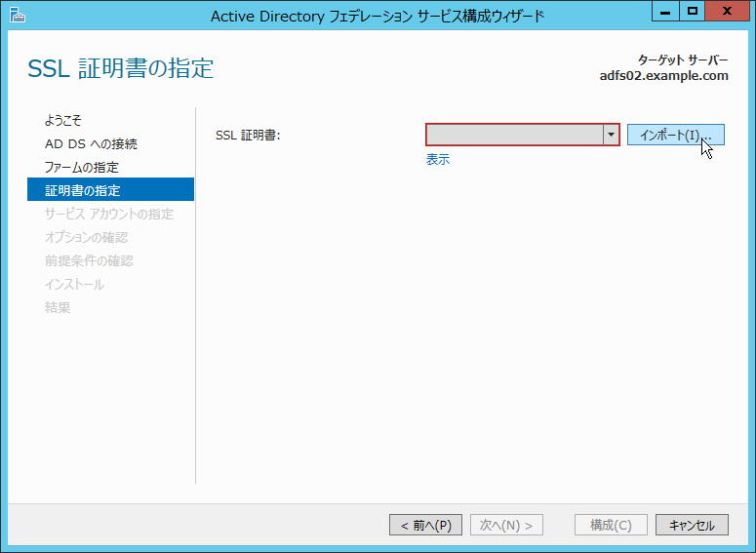Click the wizard window title text

[x=378, y=16]
